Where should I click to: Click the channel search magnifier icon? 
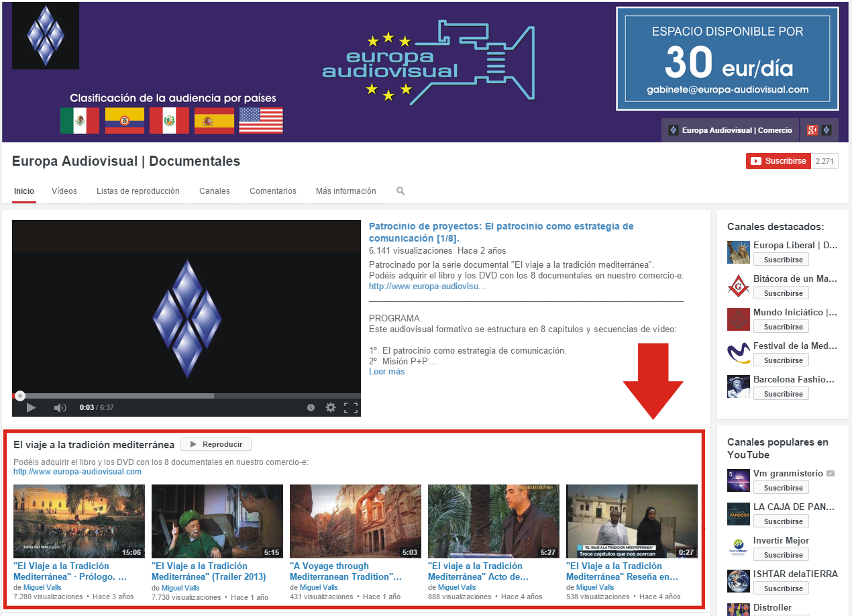pyautogui.click(x=401, y=191)
